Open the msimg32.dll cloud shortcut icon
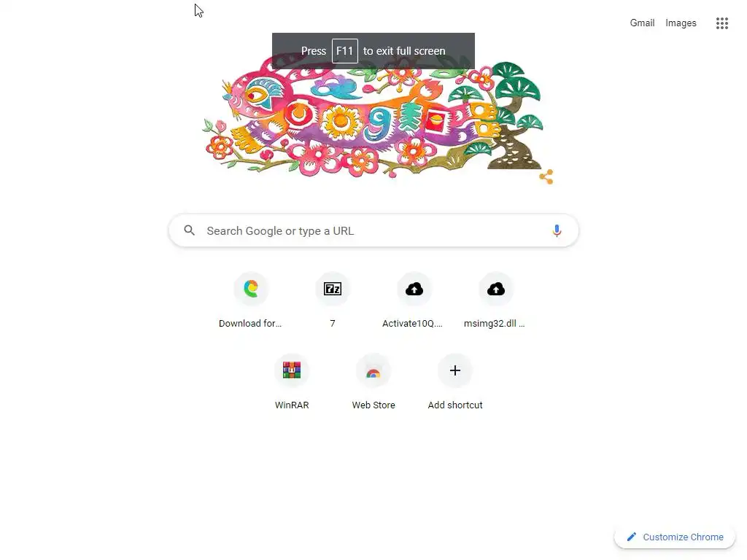This screenshot has width=747, height=560. [496, 289]
